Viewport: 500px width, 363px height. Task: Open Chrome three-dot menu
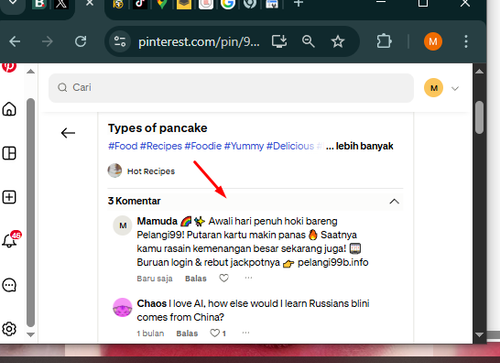coord(466,42)
